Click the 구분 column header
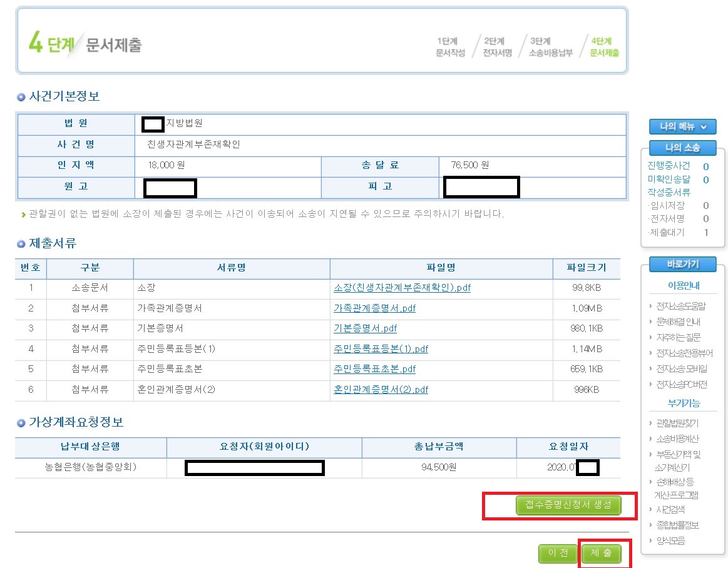 click(90, 268)
